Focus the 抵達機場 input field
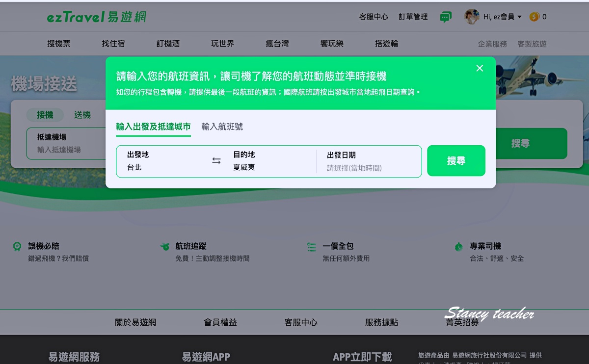The width and height of the screenshot is (589, 364). [66, 143]
